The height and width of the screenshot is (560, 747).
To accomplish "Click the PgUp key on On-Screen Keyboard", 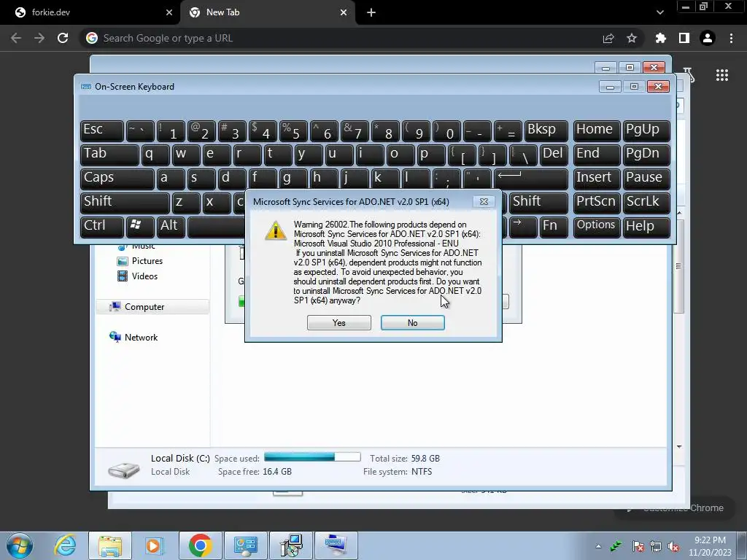I will point(646,131).
